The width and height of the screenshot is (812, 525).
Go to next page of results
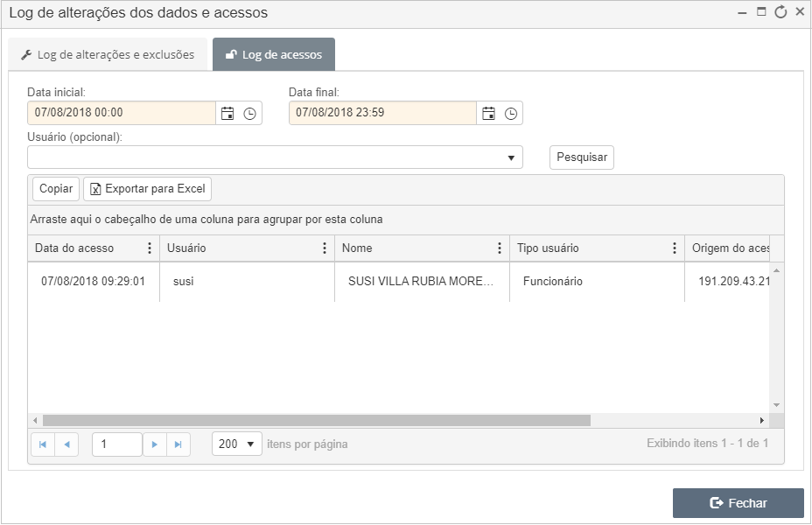154,444
